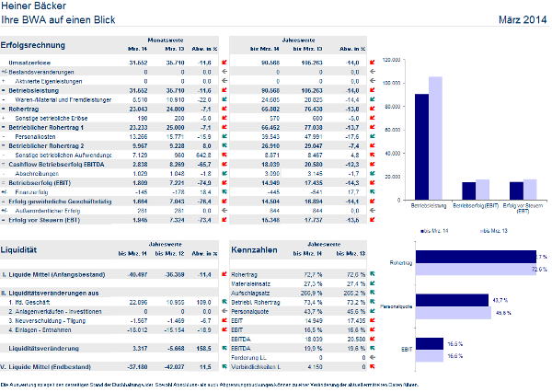Viewport: 552px width, 392px height.
Task: Select the Kennzahlen section heading
Action: click(254, 249)
